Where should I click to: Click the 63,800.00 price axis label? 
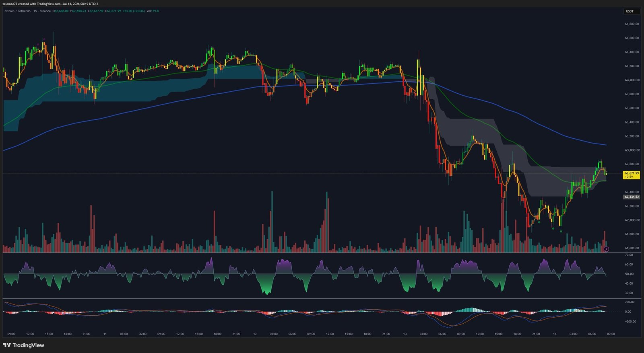(x=632, y=94)
